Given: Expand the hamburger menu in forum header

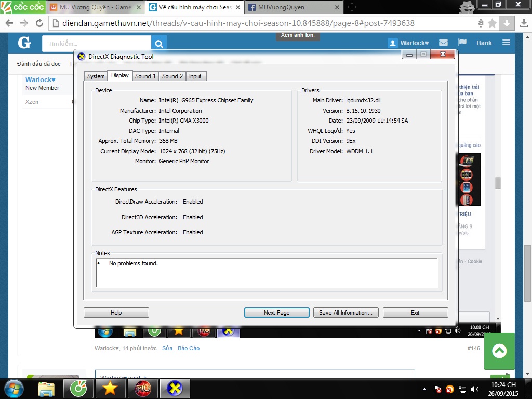Looking at the screenshot, I should click(x=506, y=43).
